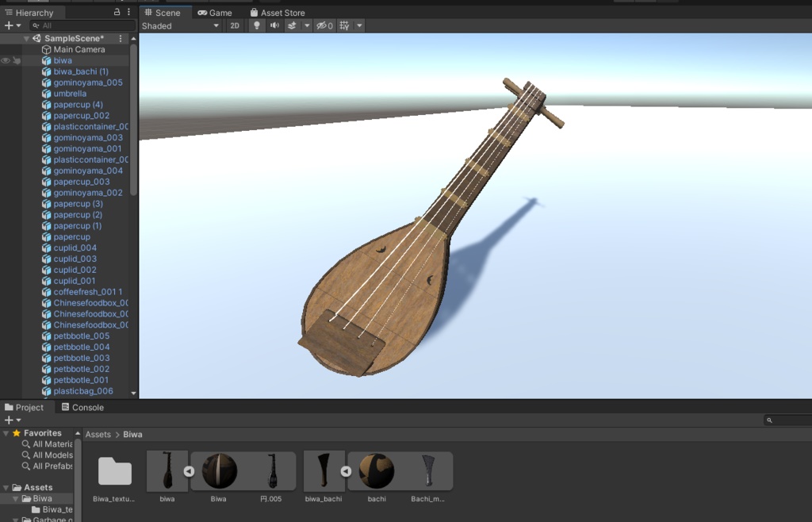Open the Biwa folder in Favorites sidebar

click(x=44, y=498)
